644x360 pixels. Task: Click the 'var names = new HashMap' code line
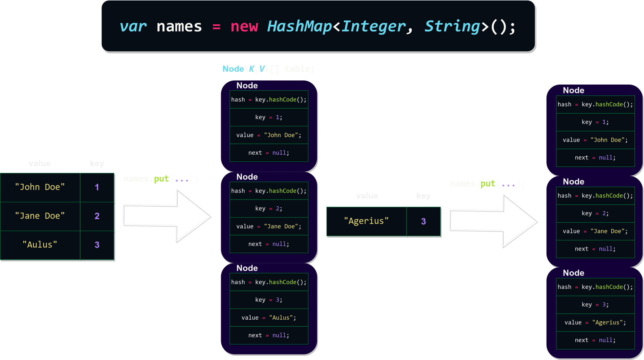point(318,26)
